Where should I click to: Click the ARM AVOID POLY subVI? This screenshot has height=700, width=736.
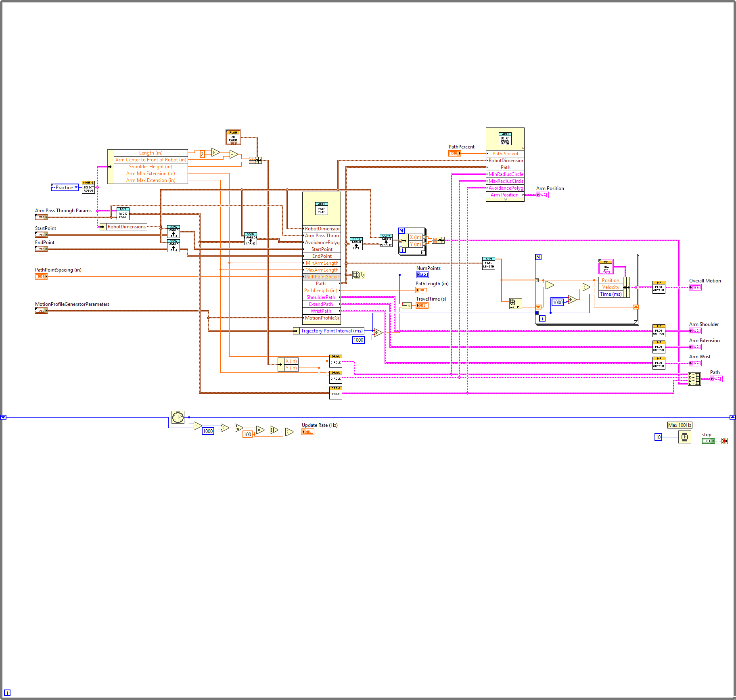pyautogui.click(x=123, y=213)
